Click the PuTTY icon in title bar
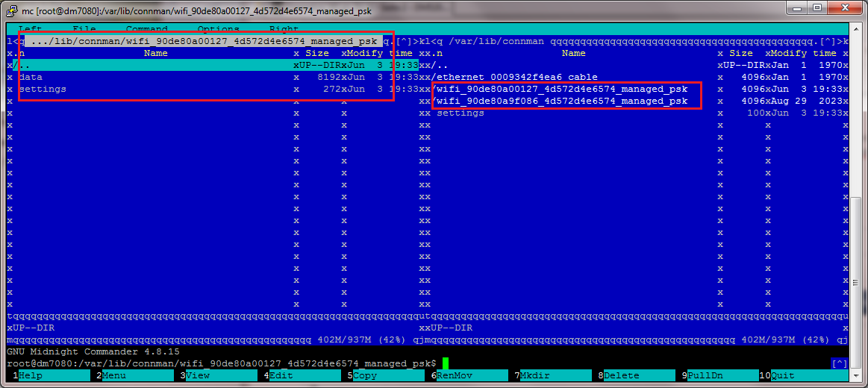The height and width of the screenshot is (388, 868). tap(10, 8)
